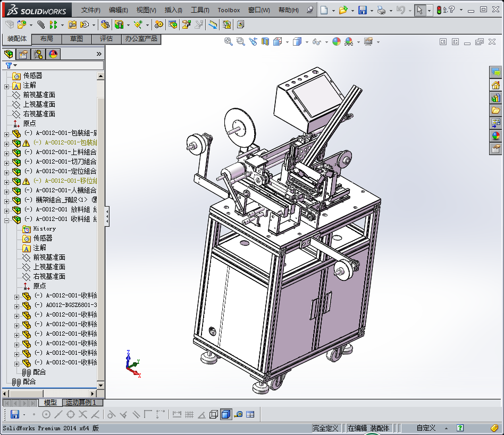
Task: Open the ConfigurationManager tab icon
Action: coord(38,54)
